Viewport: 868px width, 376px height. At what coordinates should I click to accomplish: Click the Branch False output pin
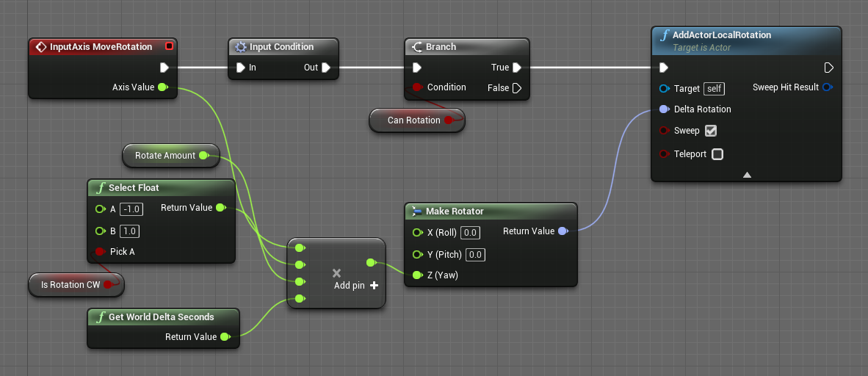[516, 87]
